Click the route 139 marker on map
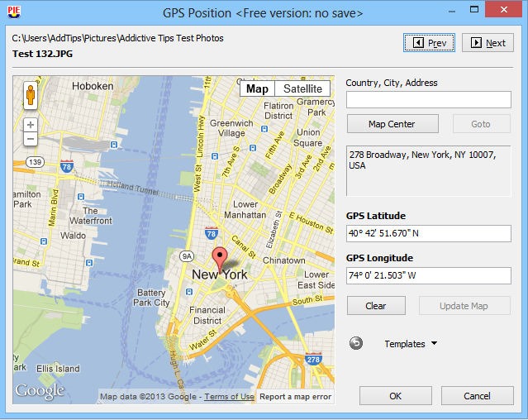 [x=35, y=162]
